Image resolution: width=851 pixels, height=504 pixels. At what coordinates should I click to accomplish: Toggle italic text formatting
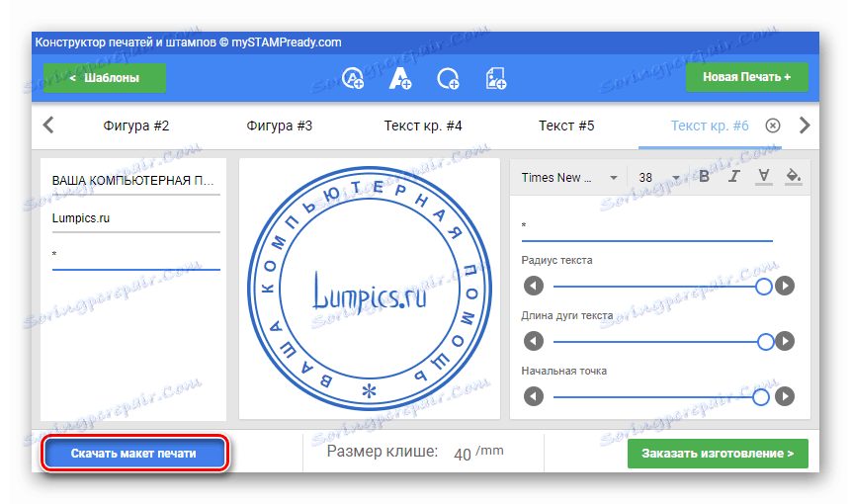click(x=733, y=176)
